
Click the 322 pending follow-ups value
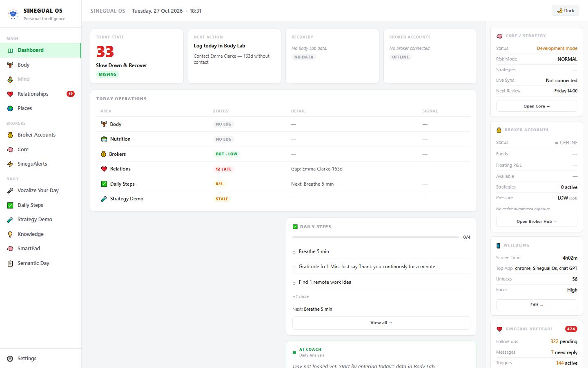[x=563, y=341]
